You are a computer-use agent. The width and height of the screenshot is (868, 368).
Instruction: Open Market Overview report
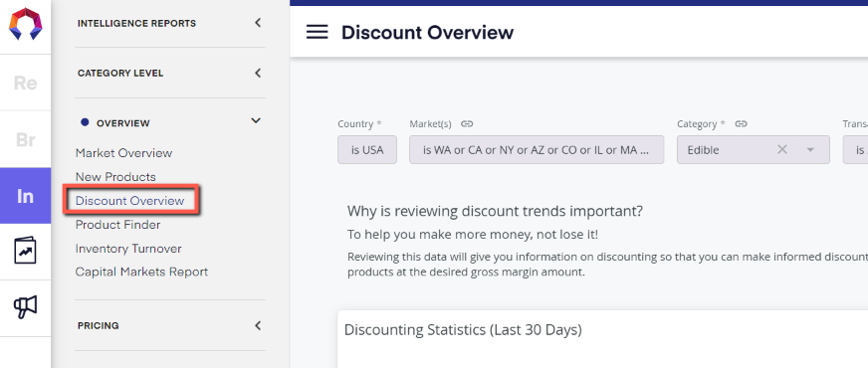124,153
